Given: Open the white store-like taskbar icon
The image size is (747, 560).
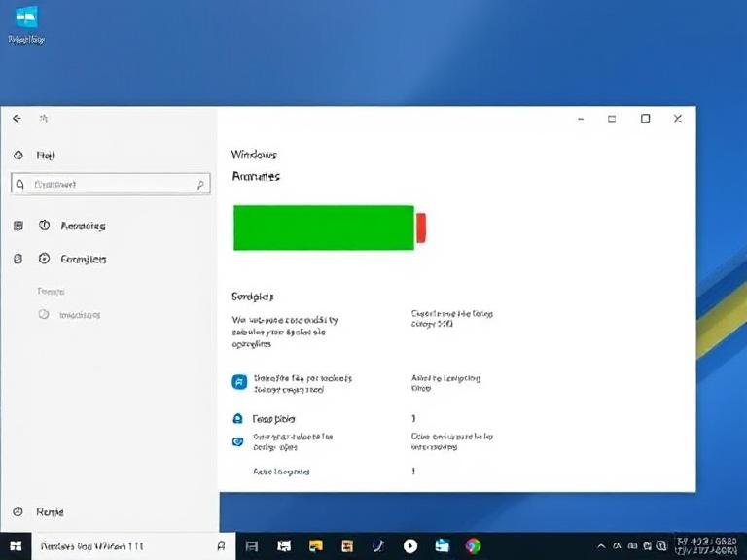Looking at the screenshot, I should 284,546.
